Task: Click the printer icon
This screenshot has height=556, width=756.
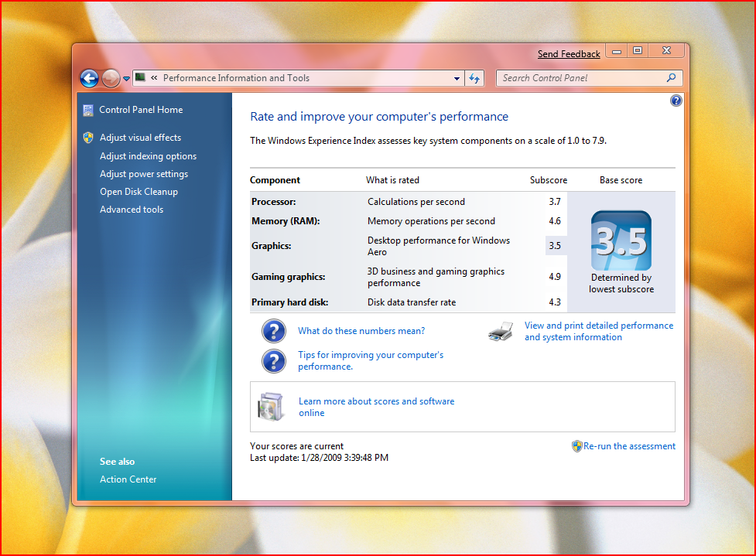Action: [x=501, y=332]
